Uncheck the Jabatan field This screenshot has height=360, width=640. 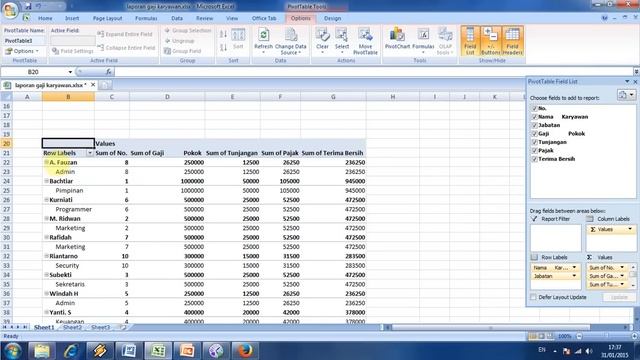tap(534, 125)
